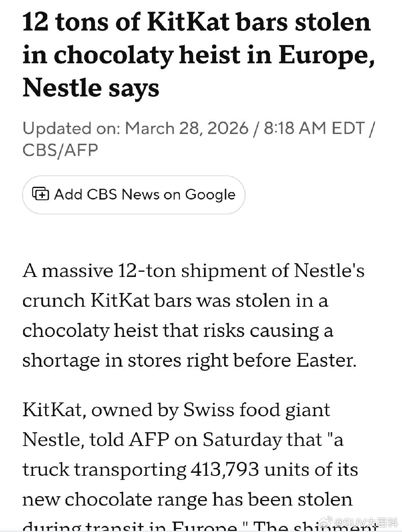This screenshot has width=402, height=532.
Task: Click "Updated on:" label under the headline
Action: pos(71,128)
